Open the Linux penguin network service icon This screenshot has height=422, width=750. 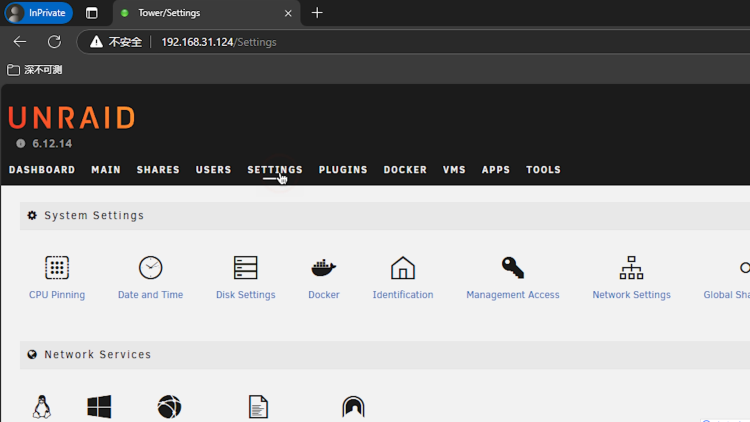point(42,407)
